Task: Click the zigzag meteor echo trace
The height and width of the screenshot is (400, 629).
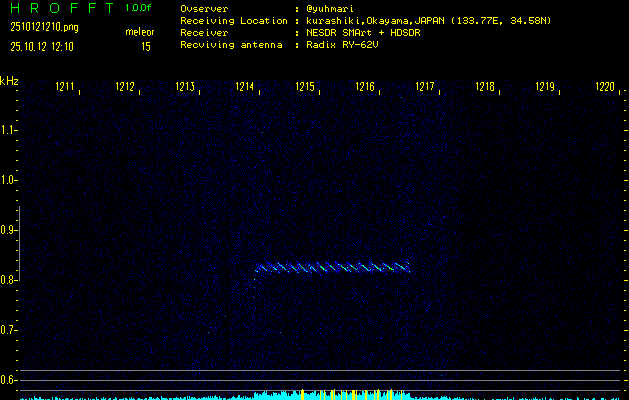Action: 333,267
